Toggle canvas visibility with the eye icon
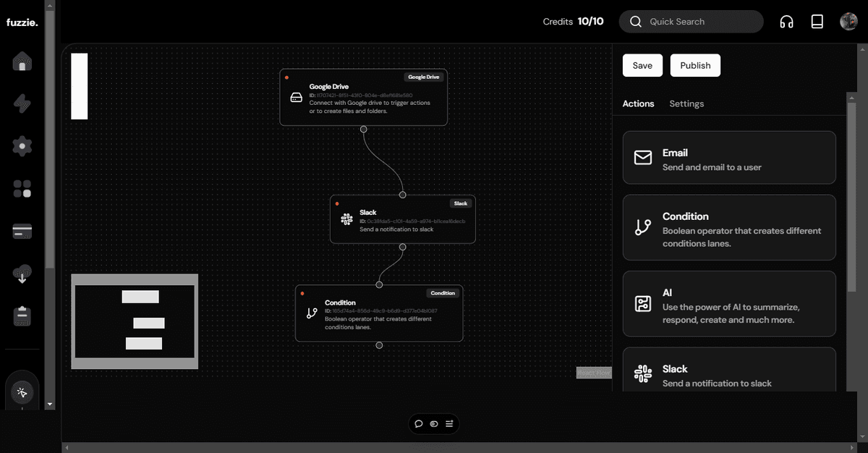 click(x=434, y=423)
